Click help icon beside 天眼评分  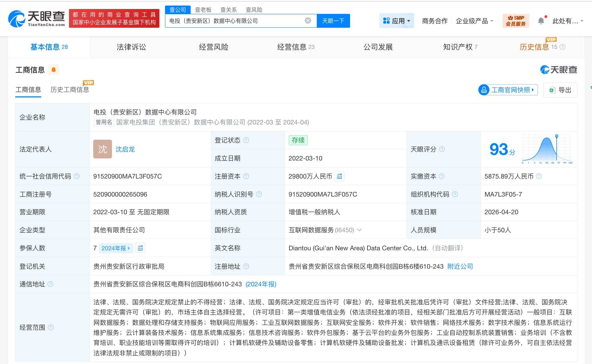click(x=442, y=149)
